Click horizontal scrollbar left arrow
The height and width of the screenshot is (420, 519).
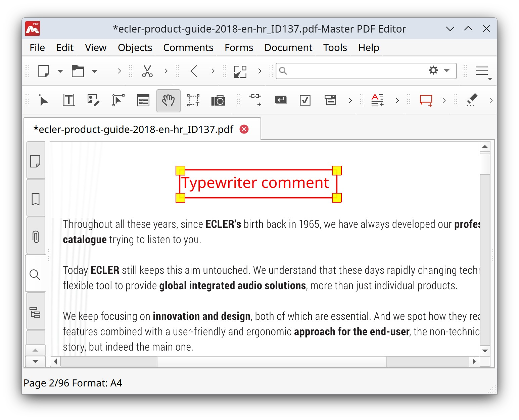(55, 362)
